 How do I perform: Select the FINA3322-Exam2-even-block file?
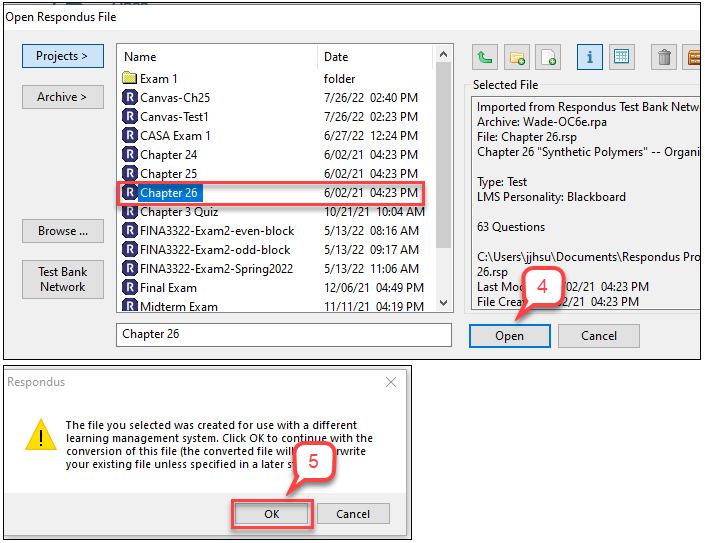274,231
